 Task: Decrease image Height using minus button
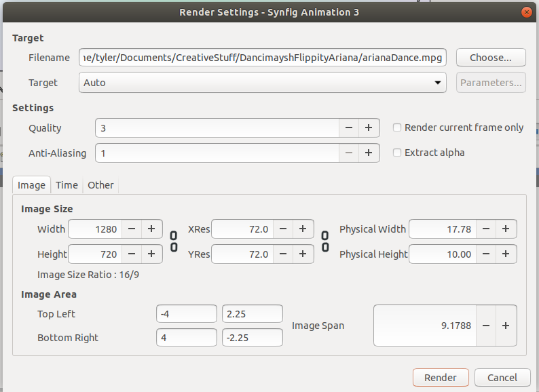tap(132, 254)
